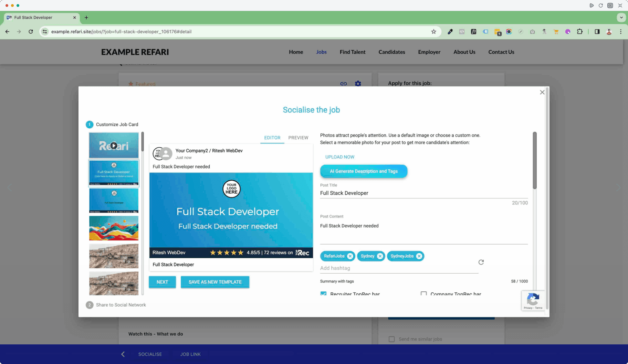Click the reCAPTCHA badge
628x364 pixels.
click(533, 301)
